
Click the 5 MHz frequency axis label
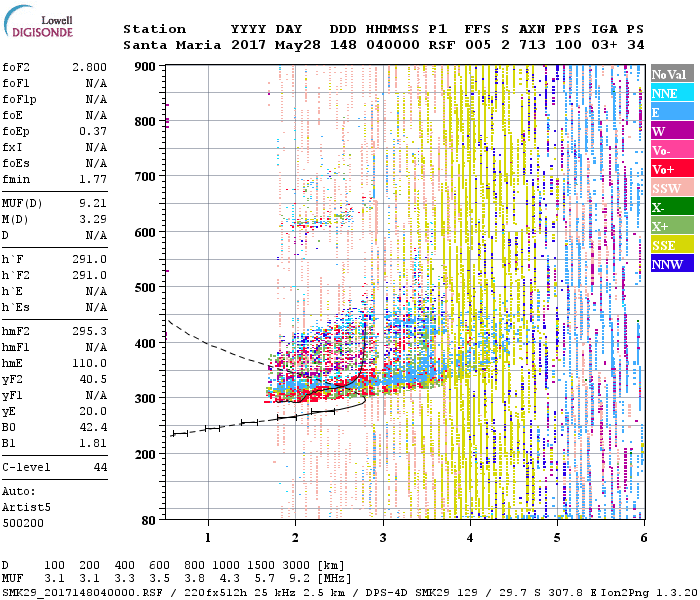[557, 538]
